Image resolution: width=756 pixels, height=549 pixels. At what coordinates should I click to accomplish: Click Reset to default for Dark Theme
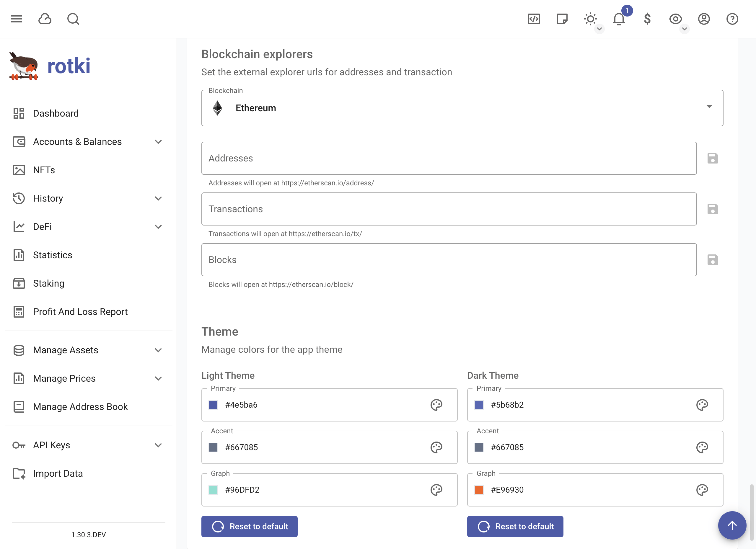[515, 526]
